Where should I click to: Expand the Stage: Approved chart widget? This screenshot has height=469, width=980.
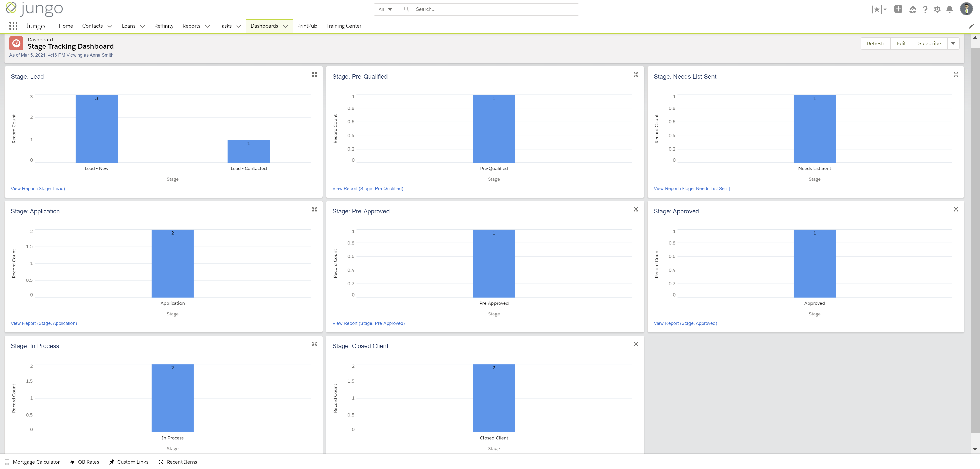click(956, 209)
